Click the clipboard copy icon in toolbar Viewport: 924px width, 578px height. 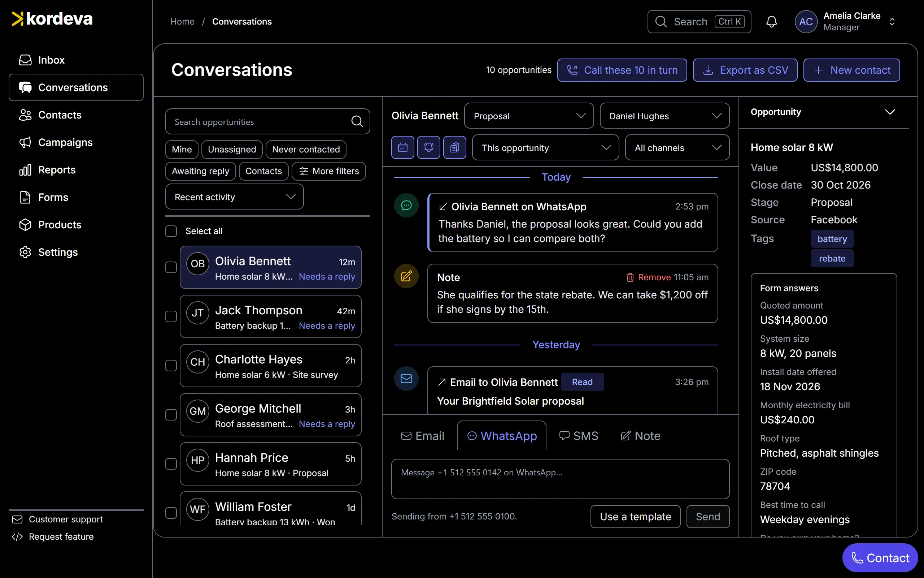click(454, 147)
